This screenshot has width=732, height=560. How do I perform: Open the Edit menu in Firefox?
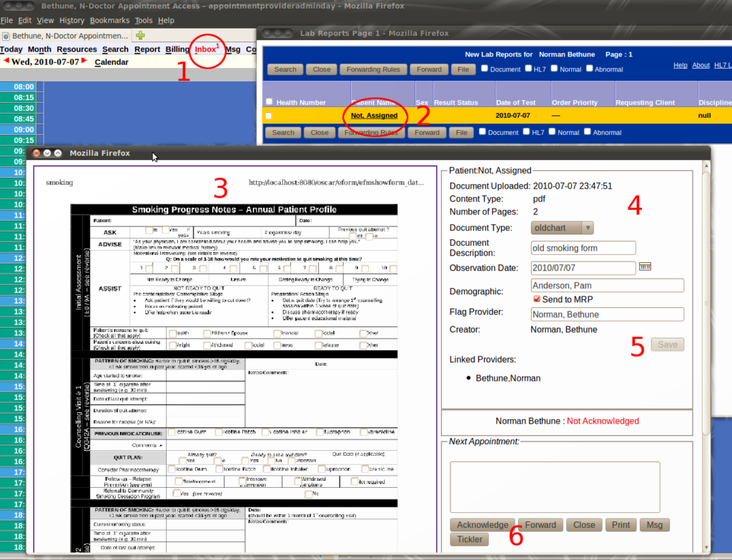[25, 21]
